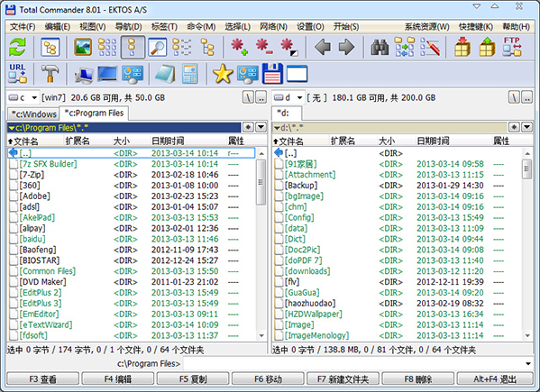Select the [Backup] folder in right panel
Viewport: 540px width, 392px height.
point(397,186)
